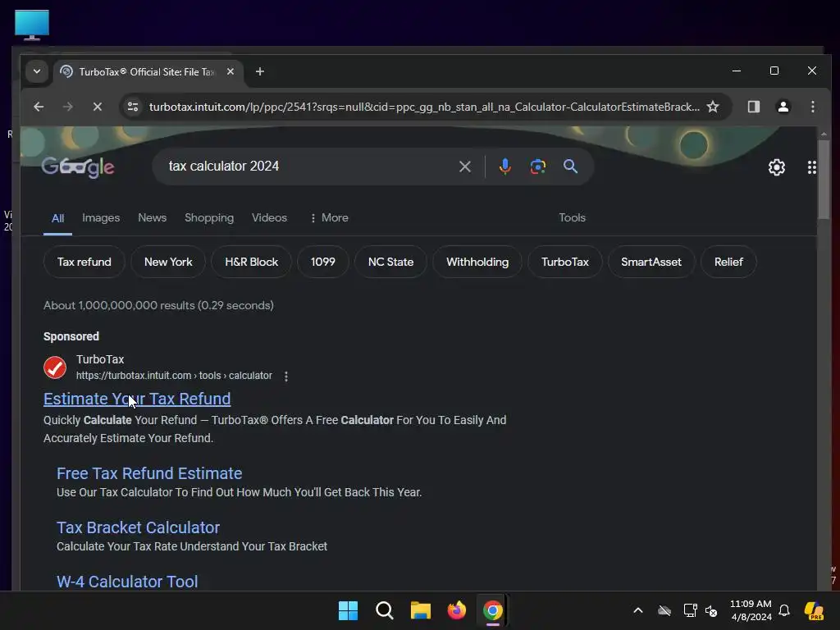Open Chrome tab search dropdown arrow
Image resolution: width=840 pixels, height=630 pixels.
[36, 71]
